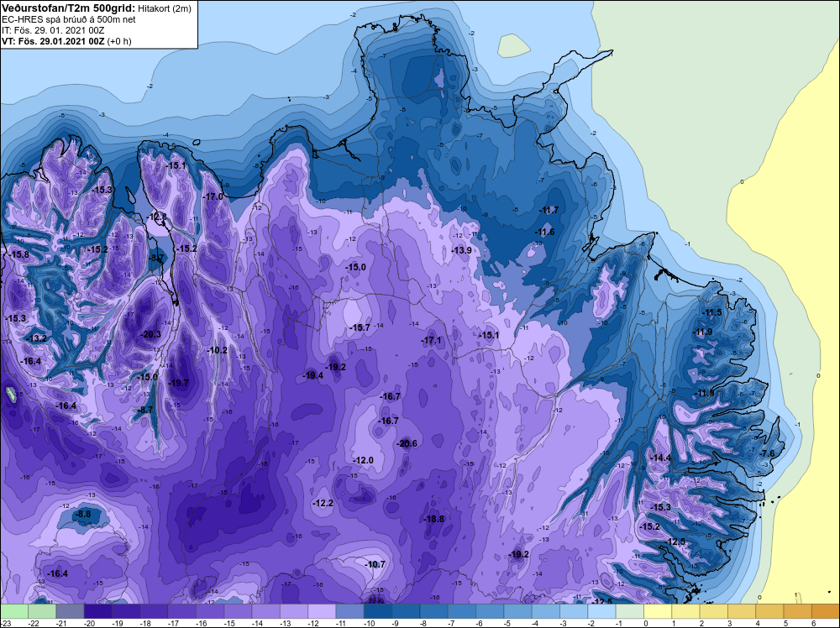Viewport: 840px width, 628px height.
Task: Select the light green legend swatch labeled -22
Action: coord(42,611)
